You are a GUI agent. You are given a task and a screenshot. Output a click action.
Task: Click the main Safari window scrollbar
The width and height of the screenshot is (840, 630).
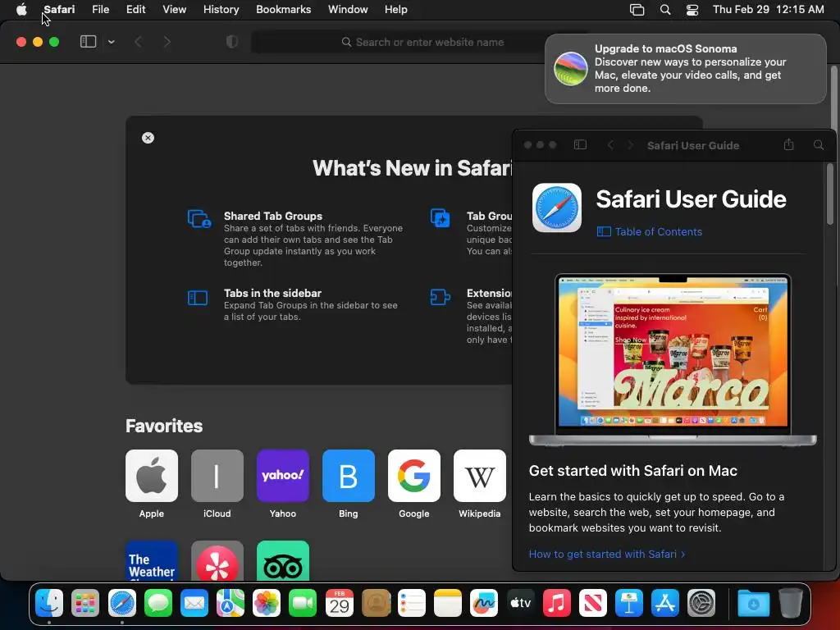tap(834, 97)
